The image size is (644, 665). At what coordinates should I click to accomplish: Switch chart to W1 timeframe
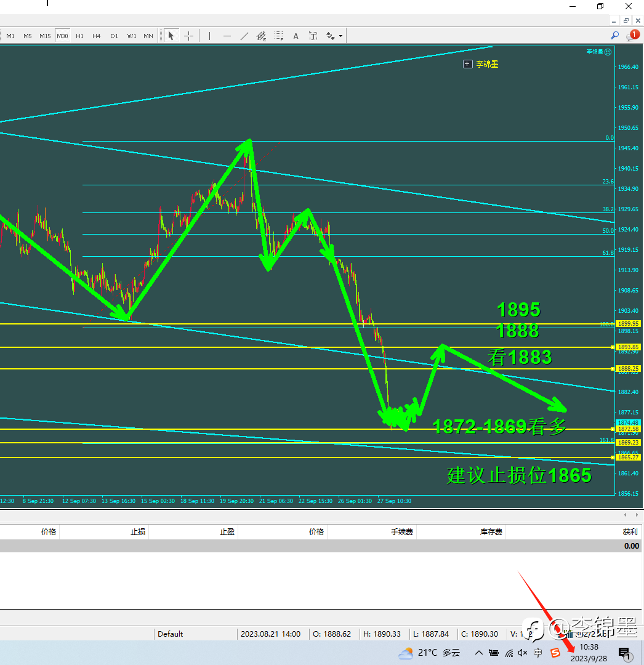[132, 36]
